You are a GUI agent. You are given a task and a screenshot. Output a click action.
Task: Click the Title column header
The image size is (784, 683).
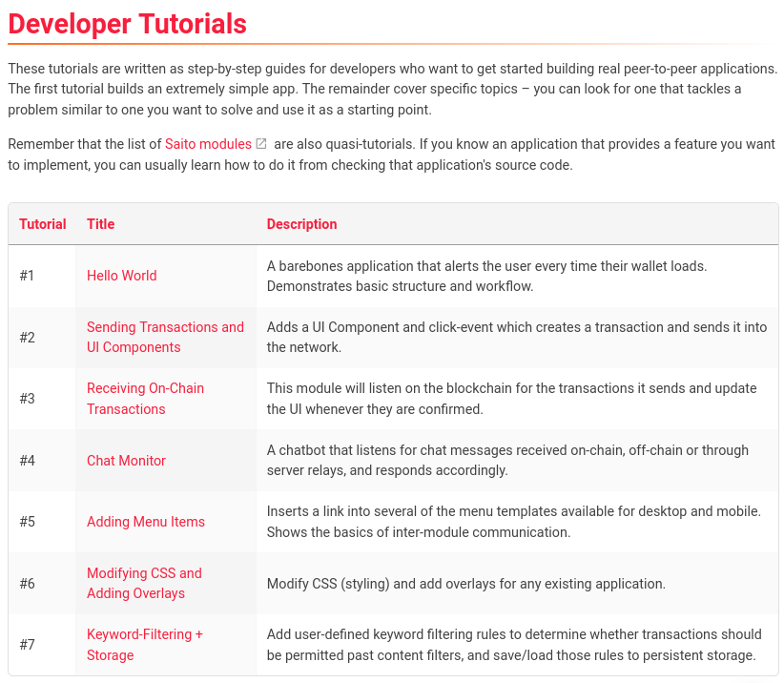100,224
